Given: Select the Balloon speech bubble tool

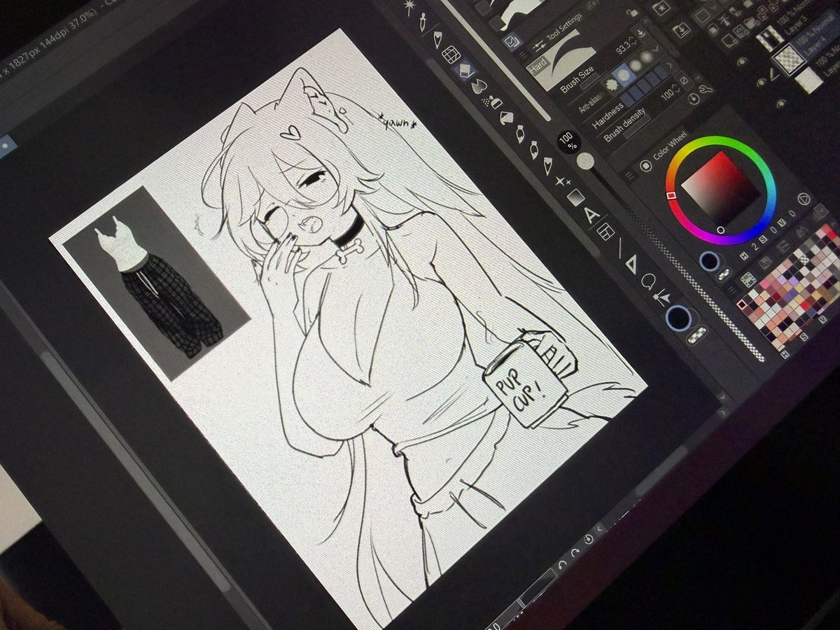Looking at the screenshot, I should point(648,282).
